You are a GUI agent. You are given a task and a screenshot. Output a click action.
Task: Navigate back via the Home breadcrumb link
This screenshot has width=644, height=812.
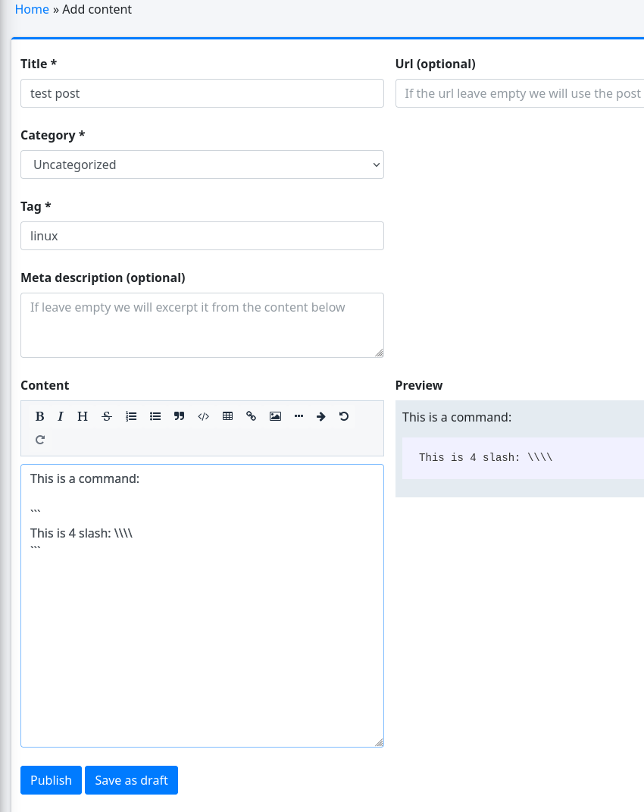click(32, 9)
